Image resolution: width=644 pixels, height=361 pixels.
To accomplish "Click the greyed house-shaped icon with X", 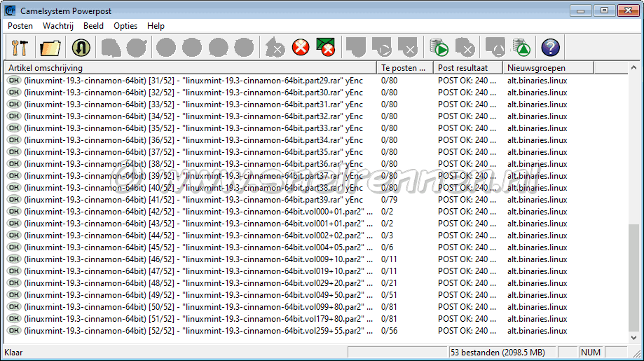I will 275,48.
